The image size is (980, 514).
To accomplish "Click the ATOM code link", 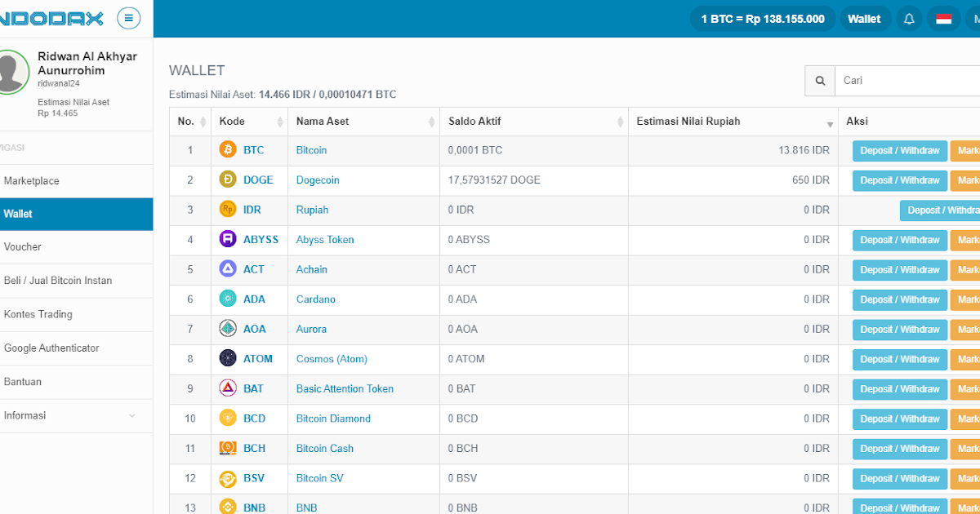I will pyautogui.click(x=258, y=359).
